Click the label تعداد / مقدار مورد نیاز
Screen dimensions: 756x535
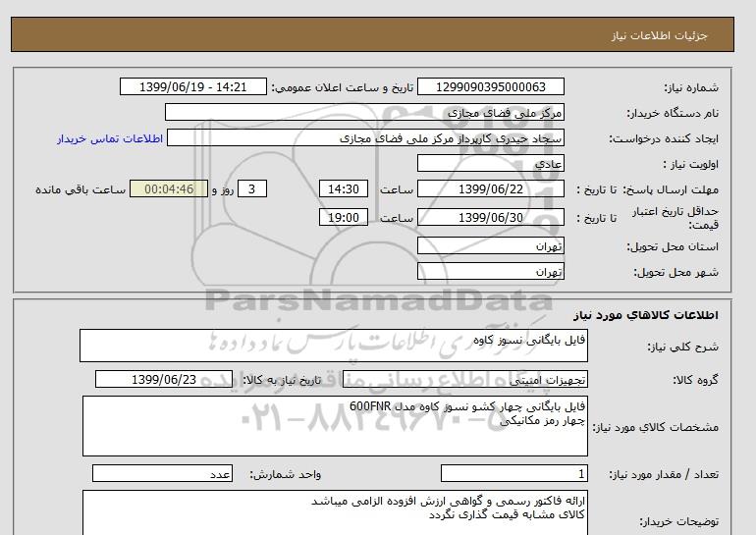(x=664, y=475)
